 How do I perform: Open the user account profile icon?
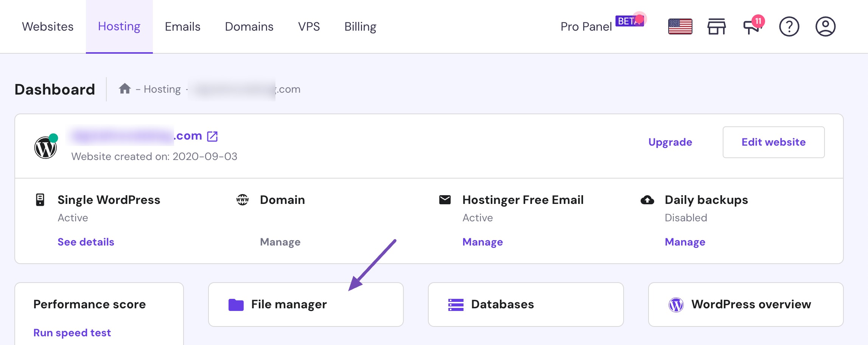(825, 26)
